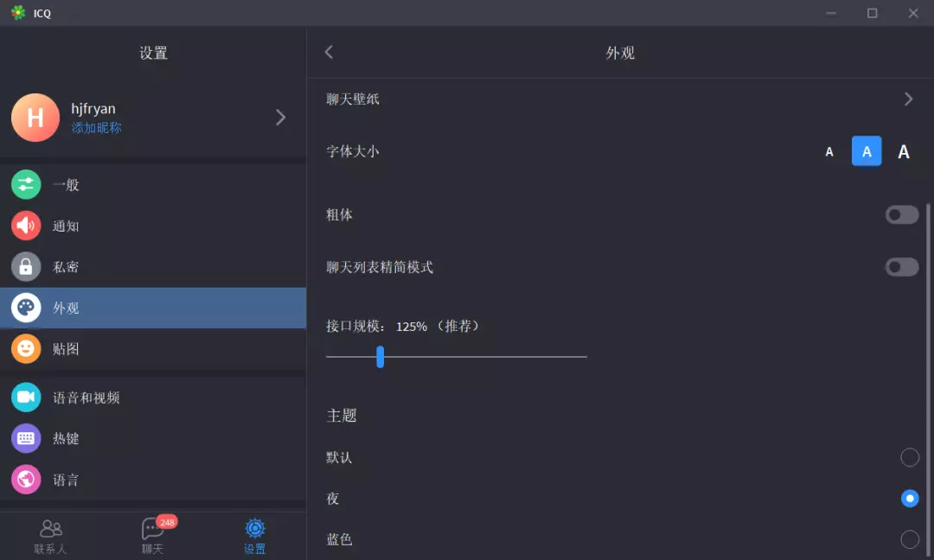Click the 聊天壁纸 row label
The image size is (934, 560).
pos(353,99)
